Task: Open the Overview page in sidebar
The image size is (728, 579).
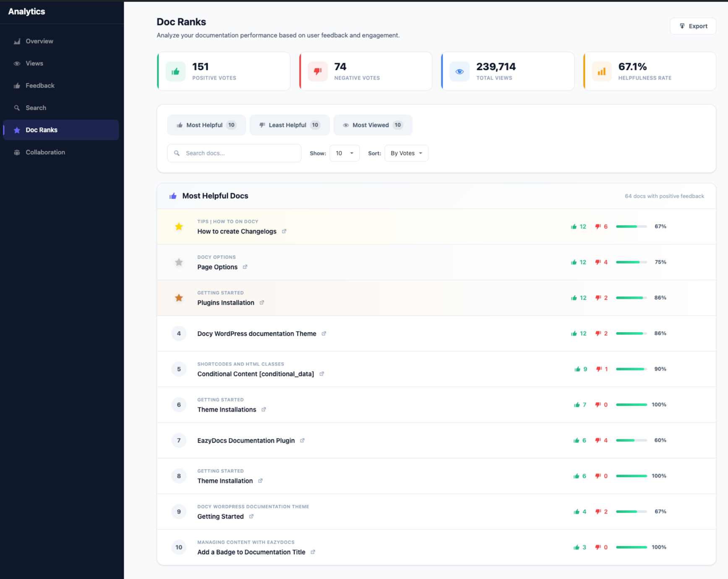Action: click(39, 41)
